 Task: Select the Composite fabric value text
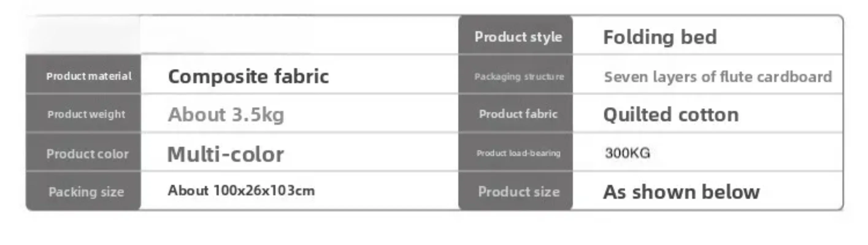(x=248, y=76)
